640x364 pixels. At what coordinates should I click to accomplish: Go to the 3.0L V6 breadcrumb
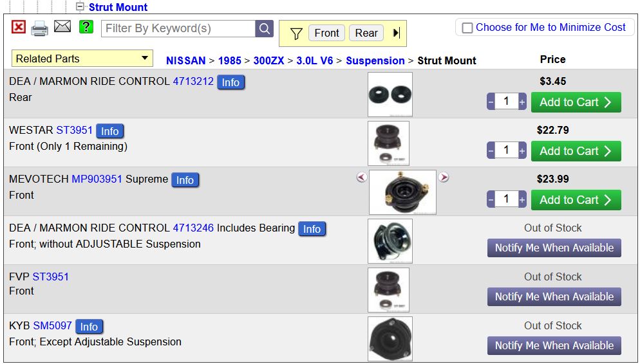pyautogui.click(x=315, y=60)
